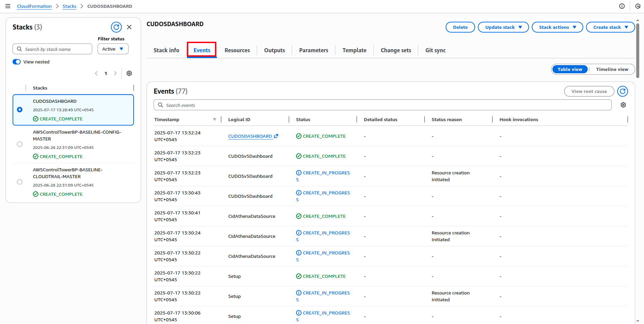Open the Update stack dropdown
The image size is (644, 324).
click(x=503, y=27)
